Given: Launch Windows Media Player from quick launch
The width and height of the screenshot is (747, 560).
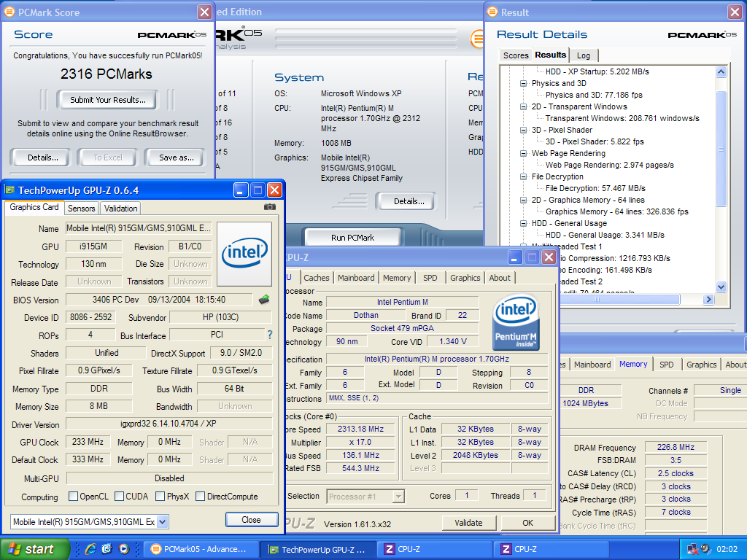Looking at the screenshot, I should pos(124,549).
